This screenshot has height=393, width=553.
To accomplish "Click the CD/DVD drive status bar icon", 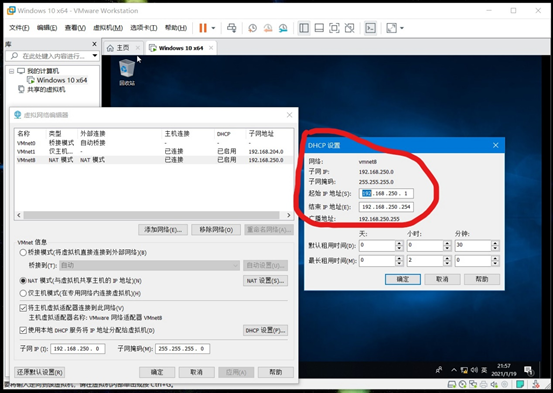I will point(462,384).
